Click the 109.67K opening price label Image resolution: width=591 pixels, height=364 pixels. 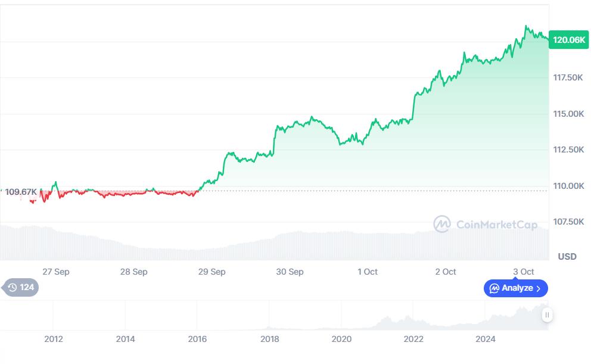[21, 192]
